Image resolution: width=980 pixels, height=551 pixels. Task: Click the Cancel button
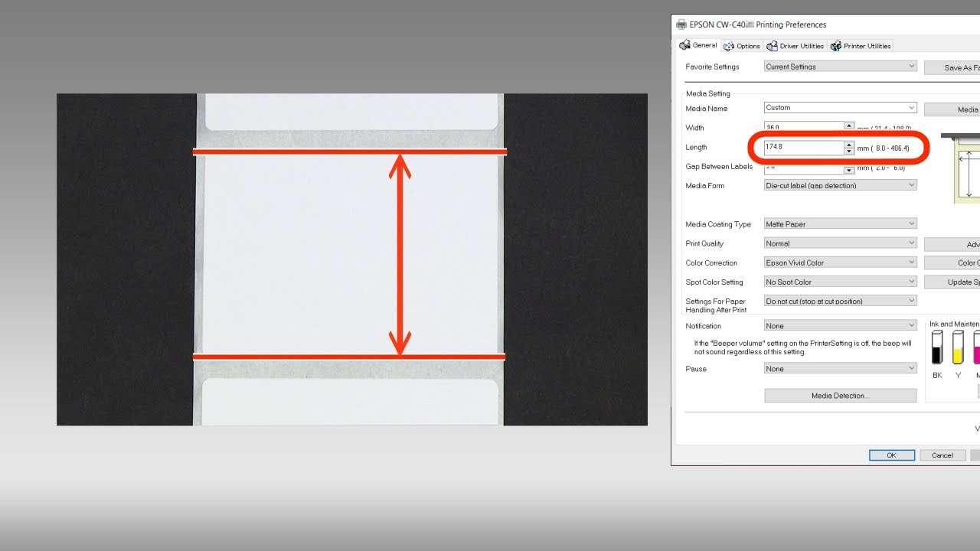point(942,455)
